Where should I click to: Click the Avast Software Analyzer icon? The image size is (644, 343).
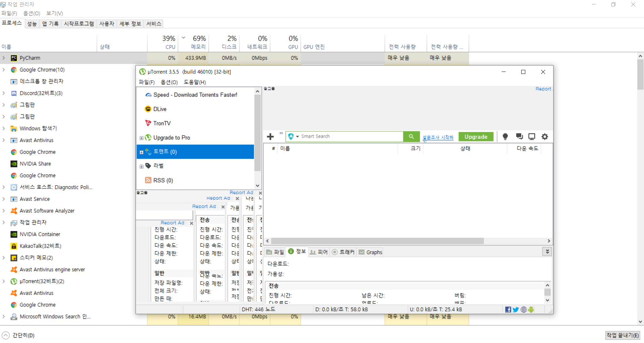pyautogui.click(x=14, y=211)
